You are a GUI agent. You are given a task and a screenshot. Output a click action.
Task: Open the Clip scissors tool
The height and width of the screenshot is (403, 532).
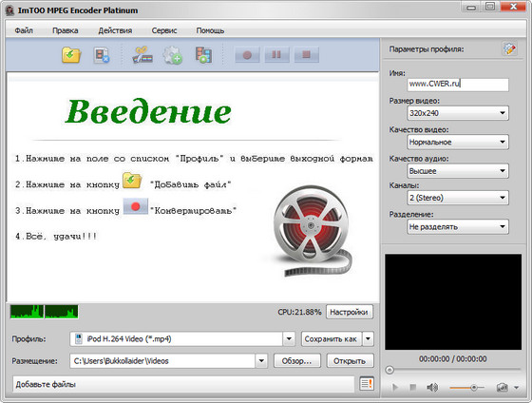tap(142, 55)
